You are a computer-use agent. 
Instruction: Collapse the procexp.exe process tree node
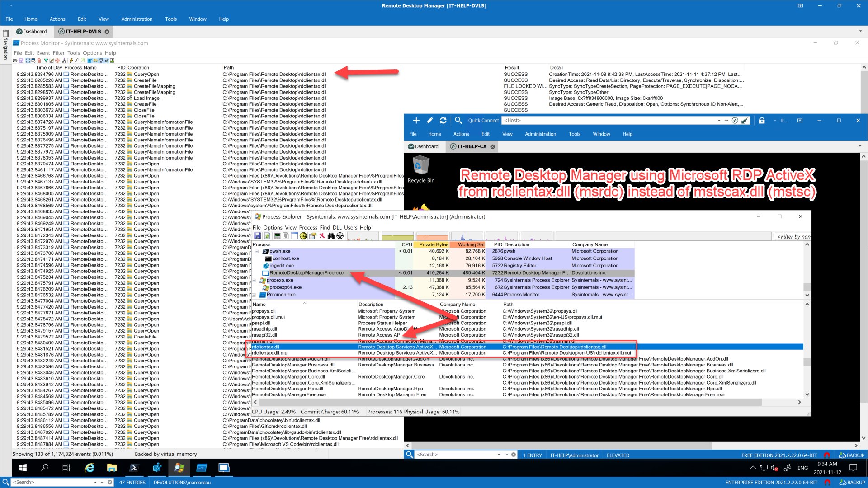254,281
